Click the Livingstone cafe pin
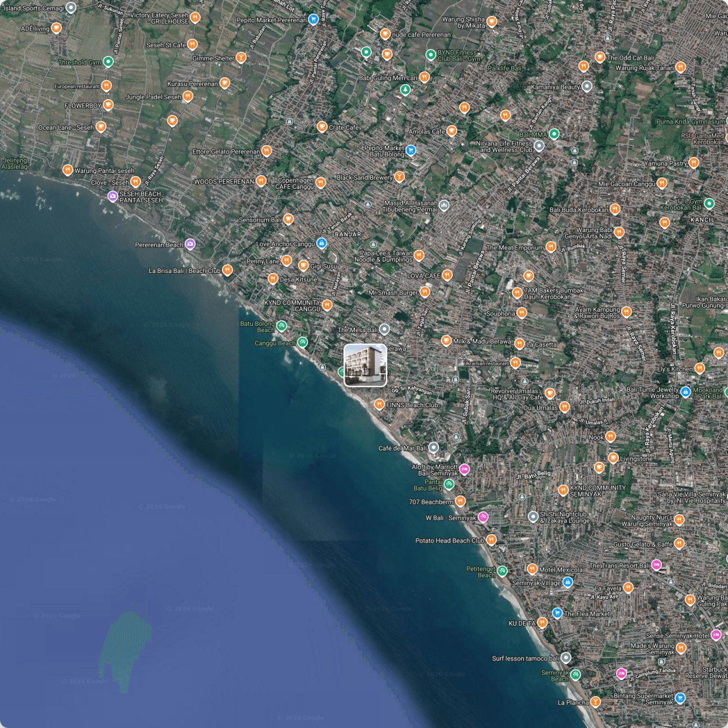The height and width of the screenshot is (728, 728). 613,458
